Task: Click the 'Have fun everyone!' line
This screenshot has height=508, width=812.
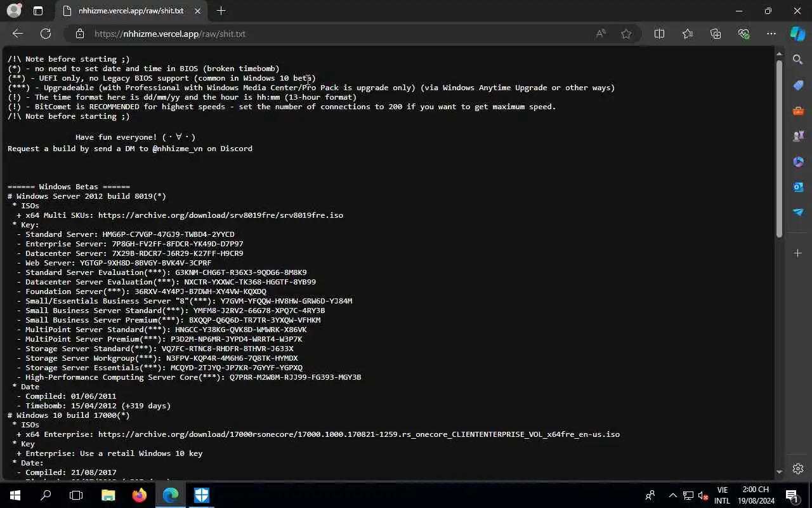Action: pos(135,137)
